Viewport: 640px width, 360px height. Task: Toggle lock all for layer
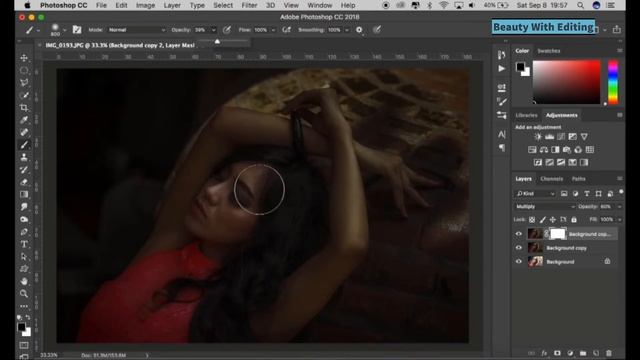[x=574, y=220]
